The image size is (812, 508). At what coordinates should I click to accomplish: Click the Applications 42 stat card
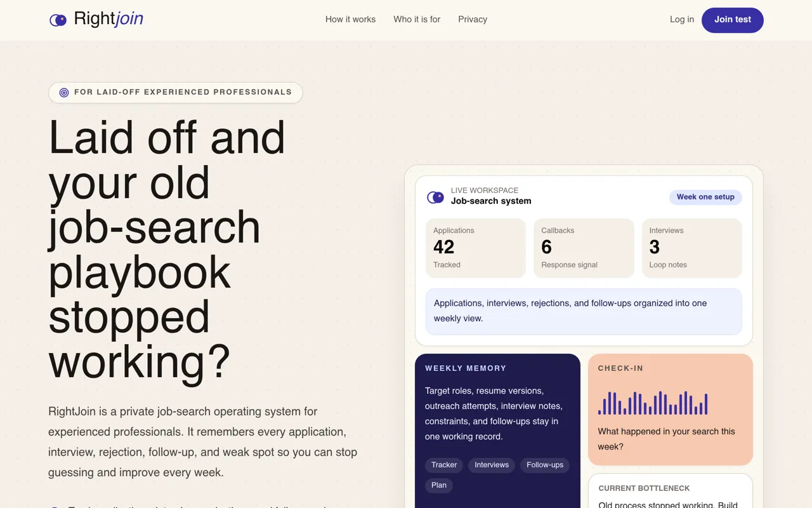476,248
